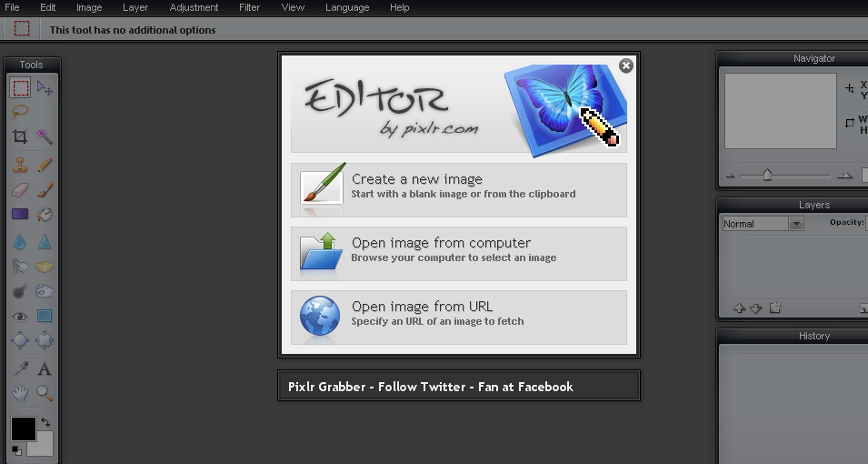Swap foreground and background colors
This screenshot has width=868, height=464.
coord(45,422)
